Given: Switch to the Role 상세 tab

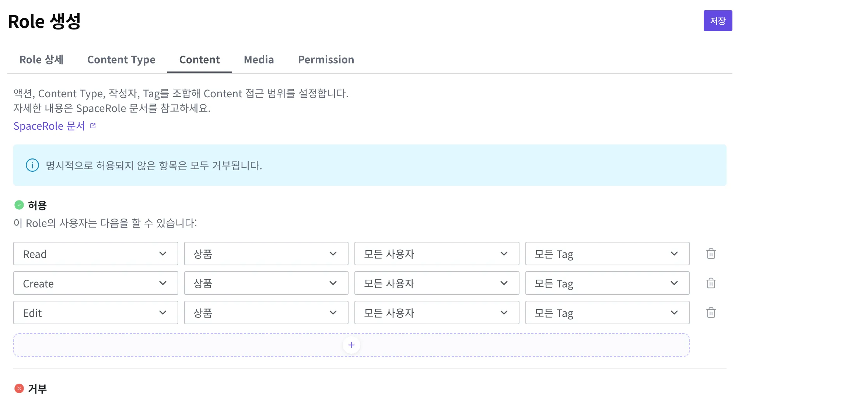Looking at the screenshot, I should tap(41, 60).
